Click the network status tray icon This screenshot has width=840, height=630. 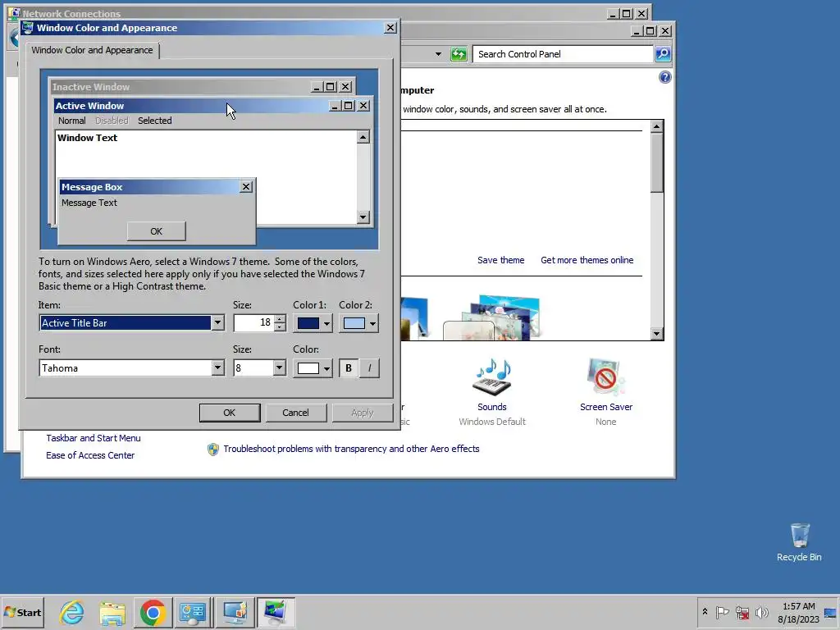pos(742,612)
